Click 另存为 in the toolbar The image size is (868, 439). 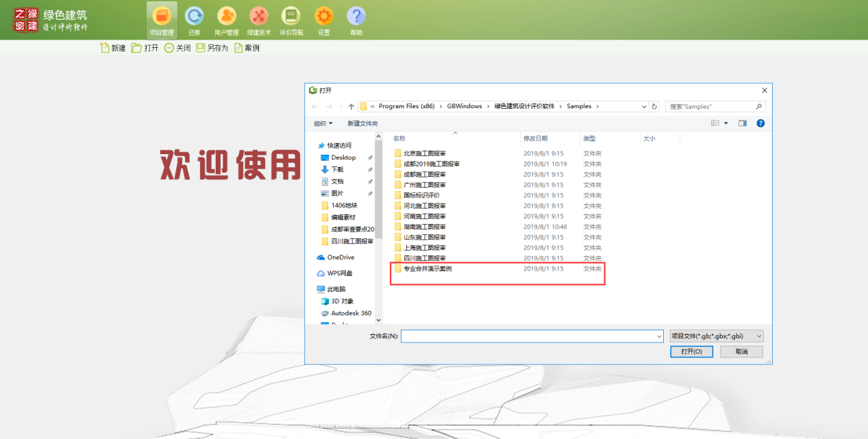[x=211, y=48]
